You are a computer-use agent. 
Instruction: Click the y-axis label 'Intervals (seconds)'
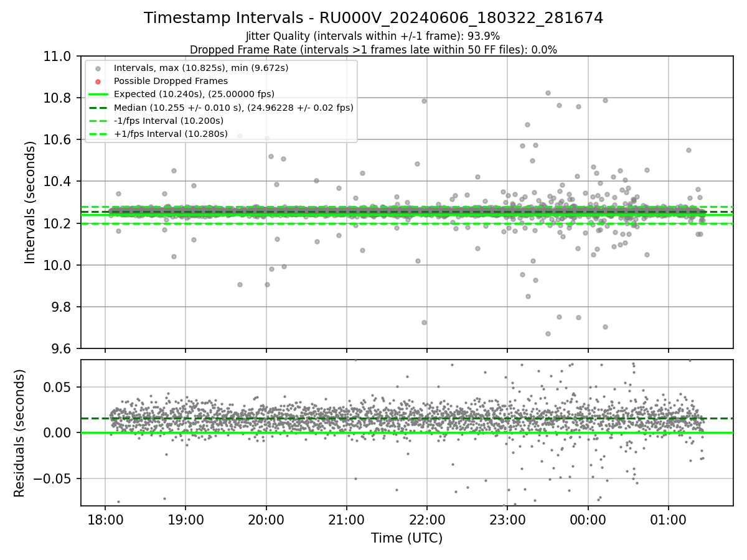[30, 202]
